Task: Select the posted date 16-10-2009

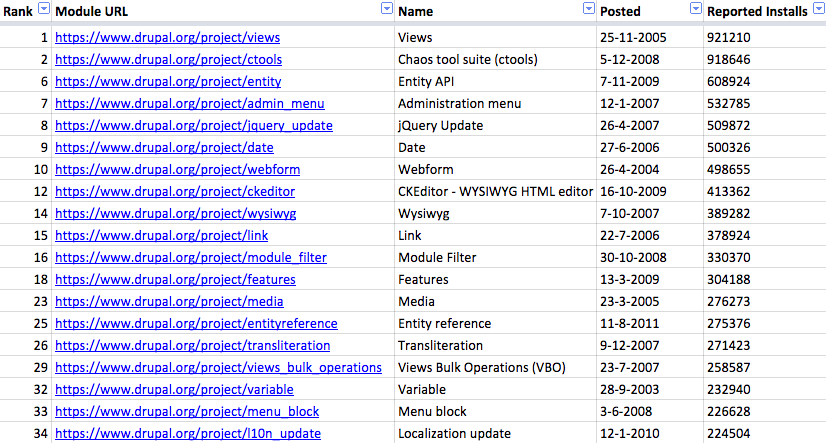Action: [650, 192]
